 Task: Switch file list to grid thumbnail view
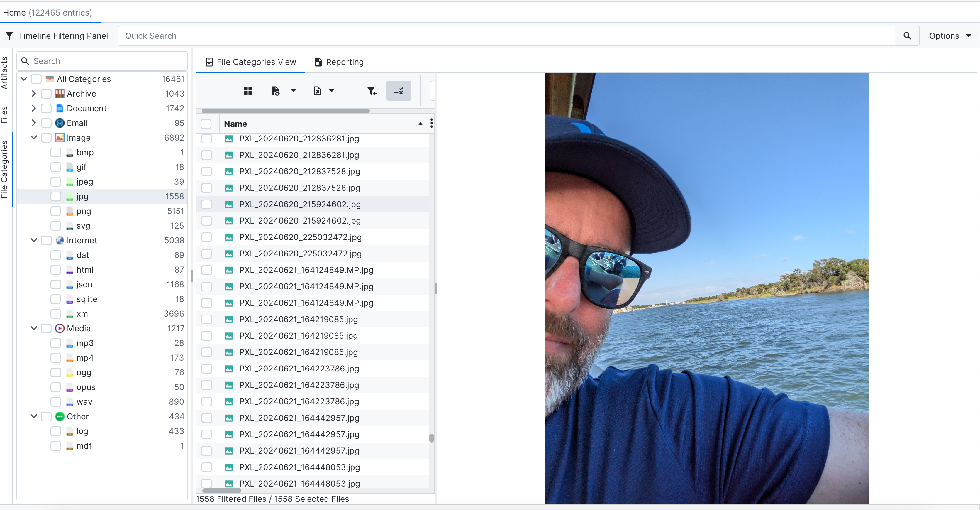(x=248, y=91)
